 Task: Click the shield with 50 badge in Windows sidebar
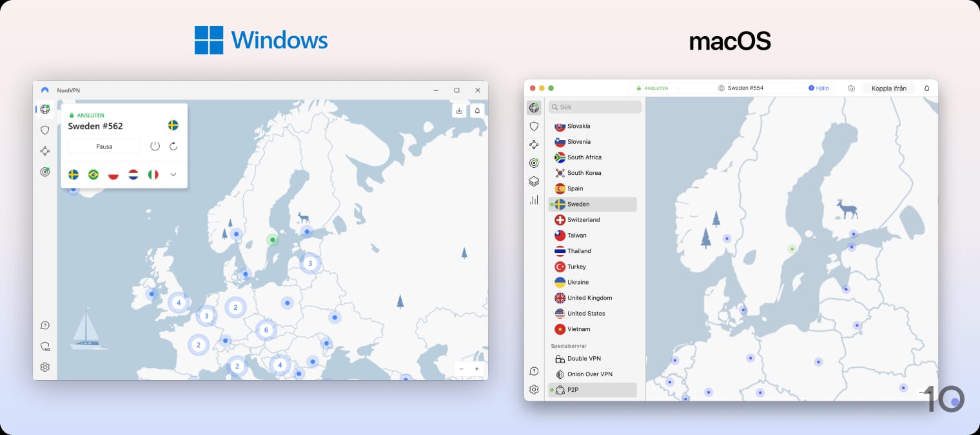[44, 347]
